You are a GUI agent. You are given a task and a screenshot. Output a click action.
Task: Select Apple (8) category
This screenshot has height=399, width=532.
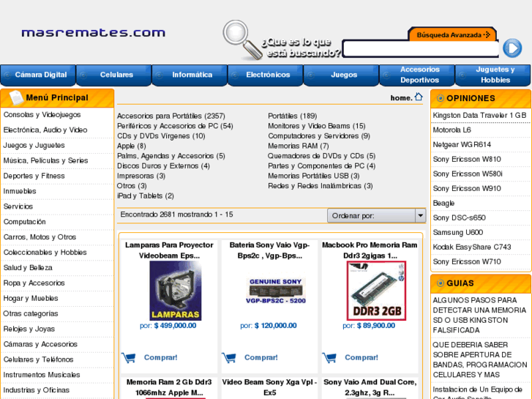131,146
